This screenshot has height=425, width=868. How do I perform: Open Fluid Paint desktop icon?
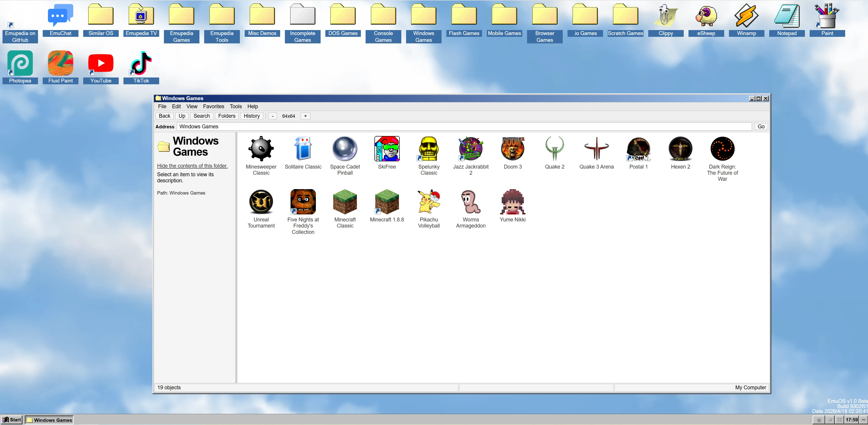(x=60, y=63)
